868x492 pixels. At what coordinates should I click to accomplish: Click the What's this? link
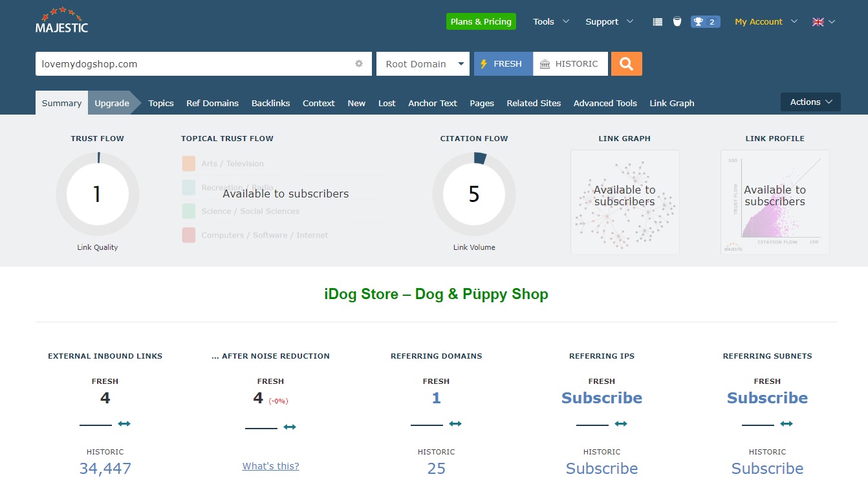coord(271,466)
